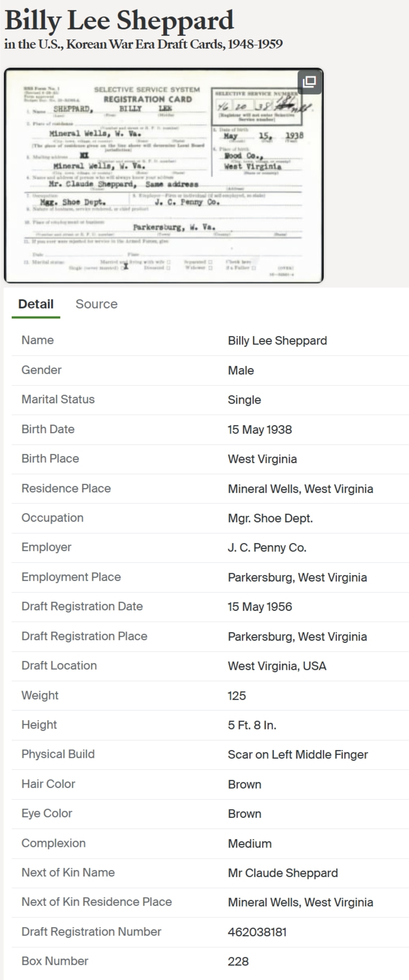Click the Employer value J. C. Penny Co.
This screenshot has width=409, height=980.
pos(267,548)
